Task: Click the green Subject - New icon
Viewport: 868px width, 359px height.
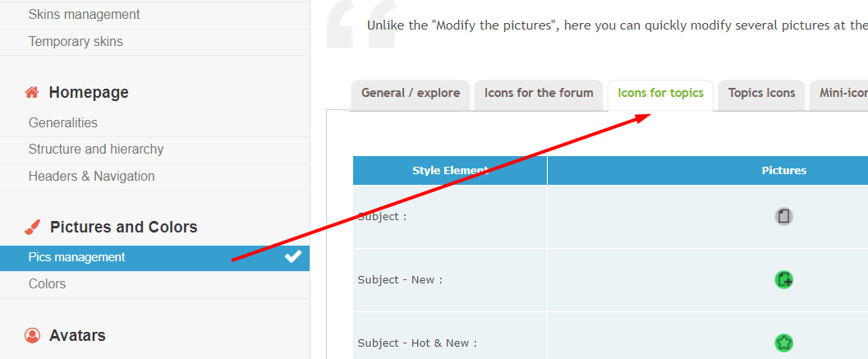Action: [x=783, y=280]
